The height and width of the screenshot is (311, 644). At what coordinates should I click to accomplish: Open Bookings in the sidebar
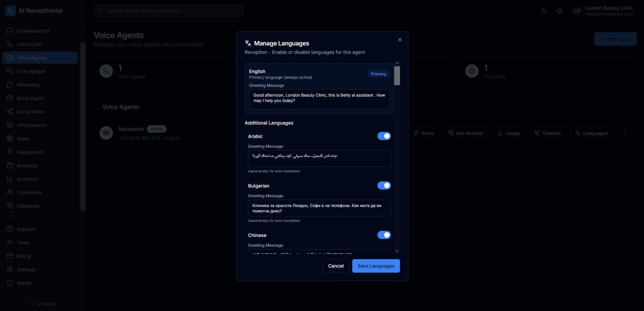[x=27, y=166]
